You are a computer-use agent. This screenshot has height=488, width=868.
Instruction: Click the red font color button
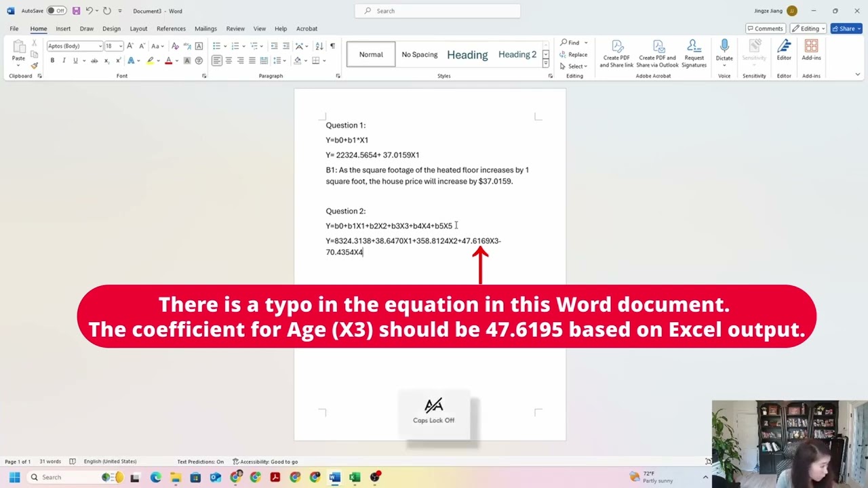169,60
